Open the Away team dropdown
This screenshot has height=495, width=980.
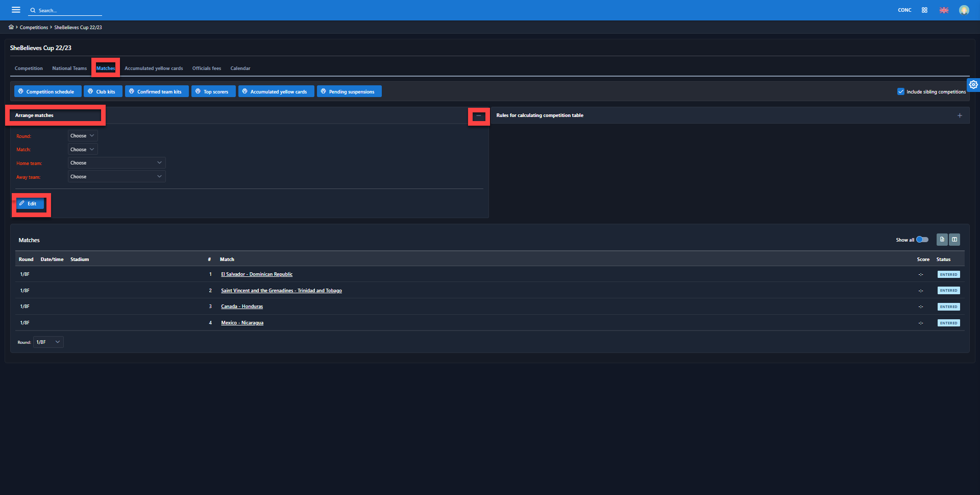(116, 177)
